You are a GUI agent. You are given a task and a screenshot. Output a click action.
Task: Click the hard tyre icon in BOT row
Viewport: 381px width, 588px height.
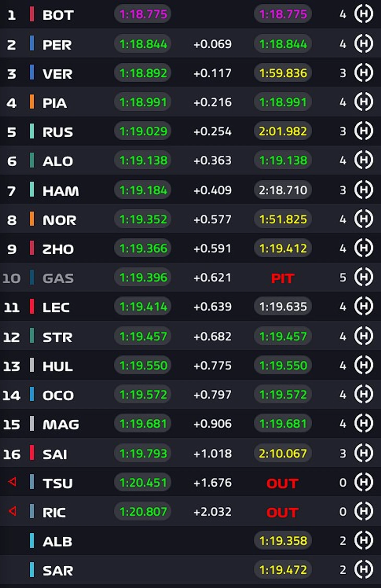(364, 14)
